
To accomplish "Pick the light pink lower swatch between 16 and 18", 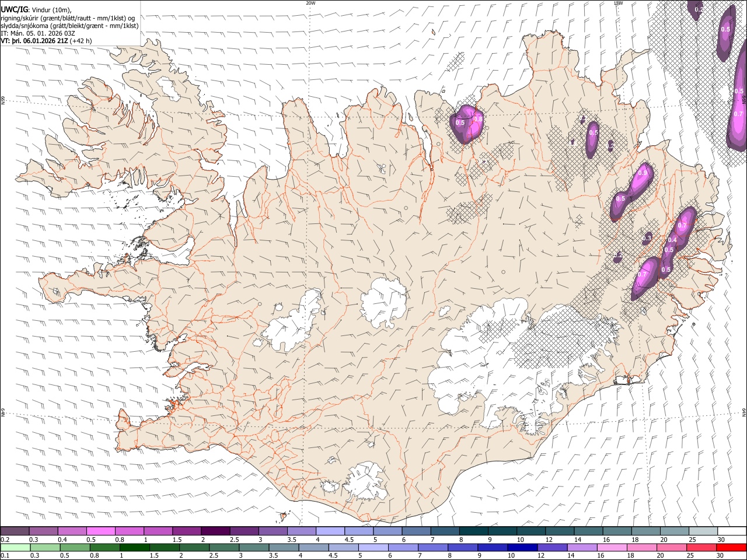I will (x=611, y=547).
